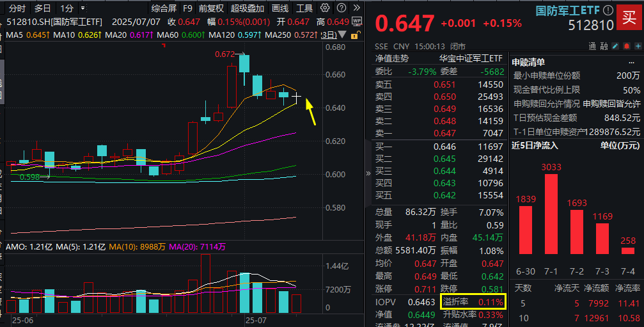The width and height of the screenshot is (644, 327).
Task: Click the WP monitor icon beside the day's high price
Action: click(x=356, y=21)
